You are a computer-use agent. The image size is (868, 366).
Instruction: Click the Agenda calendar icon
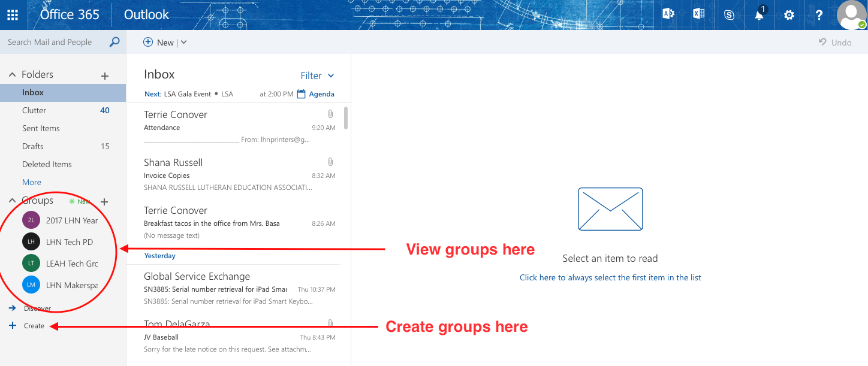pyautogui.click(x=302, y=93)
